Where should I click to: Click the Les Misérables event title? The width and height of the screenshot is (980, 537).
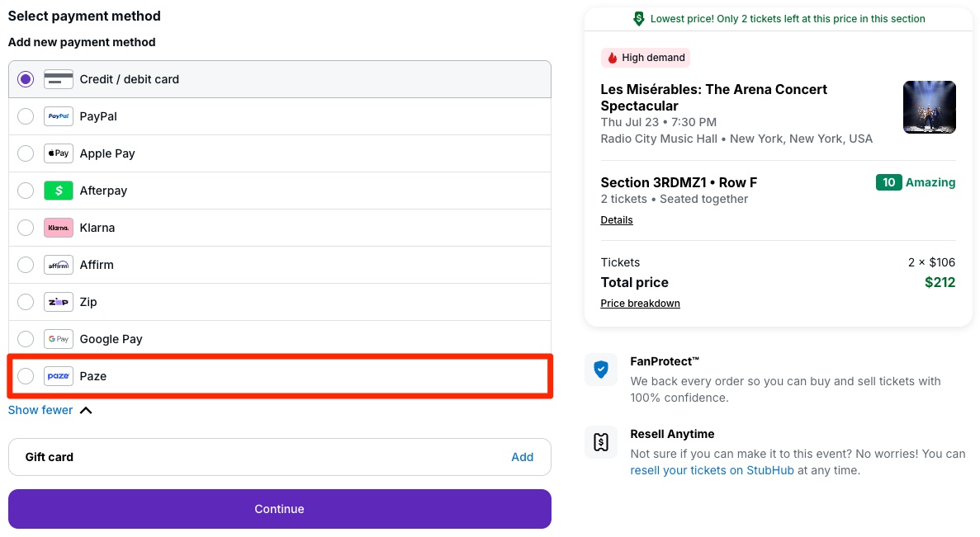click(x=714, y=97)
